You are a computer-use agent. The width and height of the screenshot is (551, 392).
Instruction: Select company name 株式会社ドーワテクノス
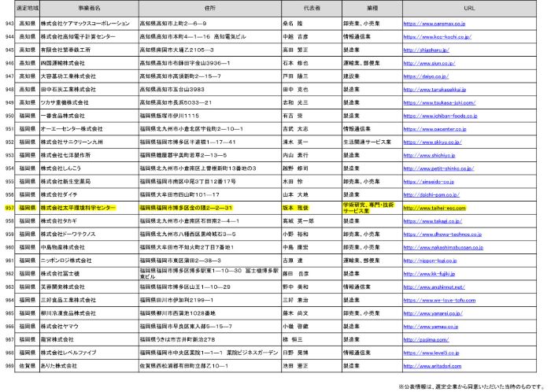tap(68, 235)
